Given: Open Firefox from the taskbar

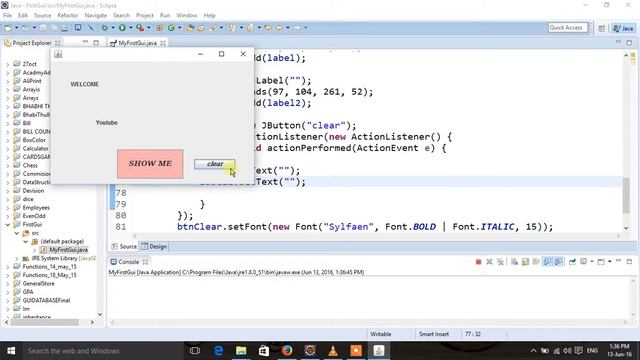Looking at the screenshot, I should click(x=287, y=351).
